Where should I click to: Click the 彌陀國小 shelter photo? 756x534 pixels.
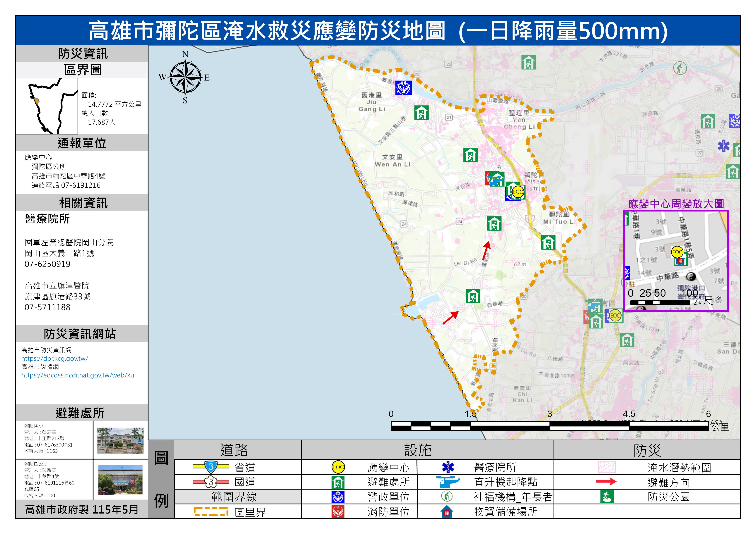coord(120,441)
